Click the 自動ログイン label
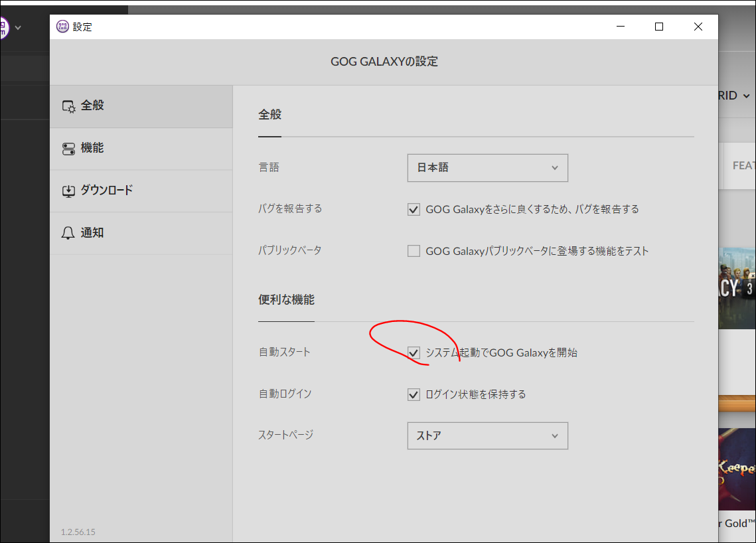This screenshot has height=543, width=756. [x=285, y=394]
